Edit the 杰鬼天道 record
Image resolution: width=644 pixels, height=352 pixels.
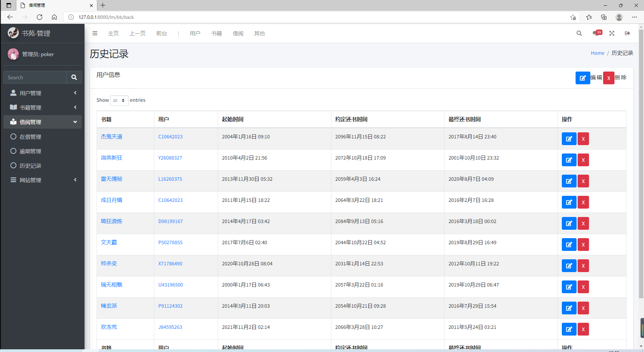click(569, 139)
